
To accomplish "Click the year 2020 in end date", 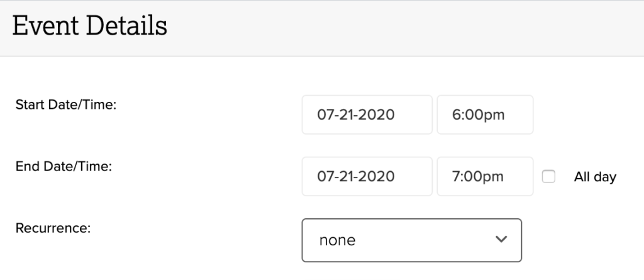I will [379, 177].
